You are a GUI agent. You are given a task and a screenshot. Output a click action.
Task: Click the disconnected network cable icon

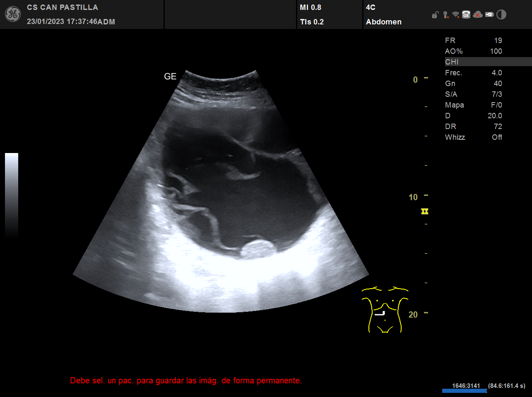(x=445, y=15)
